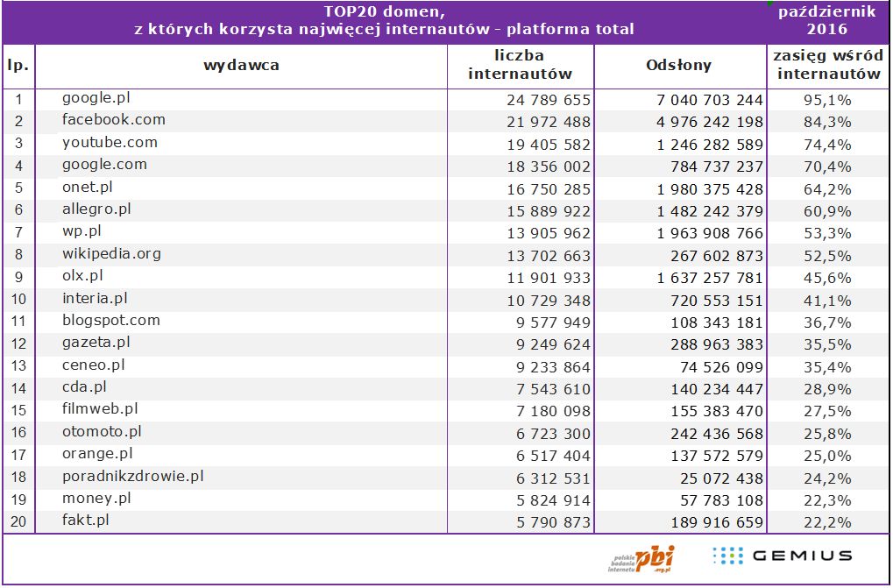Click the page views 189 916 659
This screenshot has height=588, width=893.
click(x=717, y=522)
